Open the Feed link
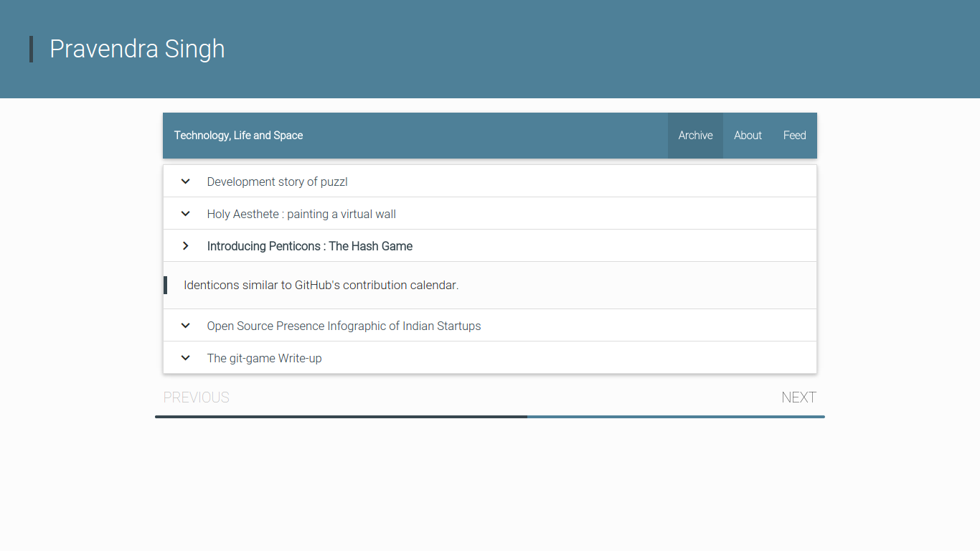The height and width of the screenshot is (551, 980). 794,136
